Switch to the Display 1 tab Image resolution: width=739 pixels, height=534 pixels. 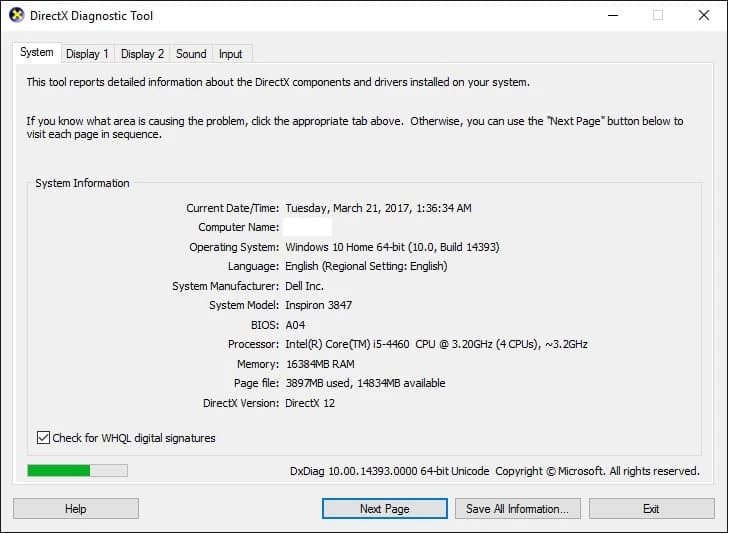pyautogui.click(x=87, y=54)
